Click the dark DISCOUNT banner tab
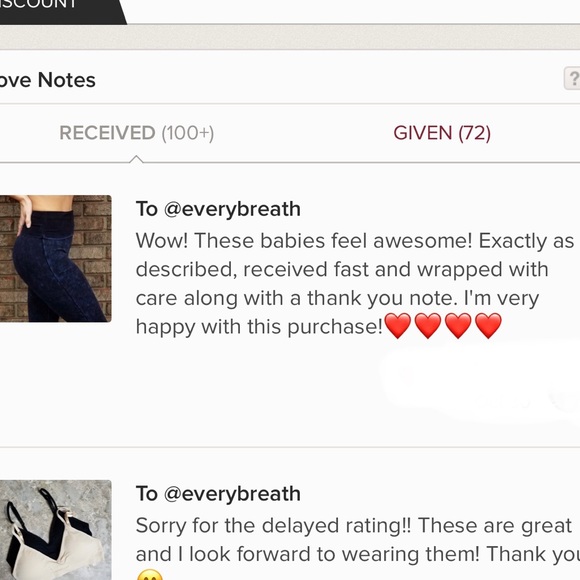The width and height of the screenshot is (580, 580). pos(61,12)
